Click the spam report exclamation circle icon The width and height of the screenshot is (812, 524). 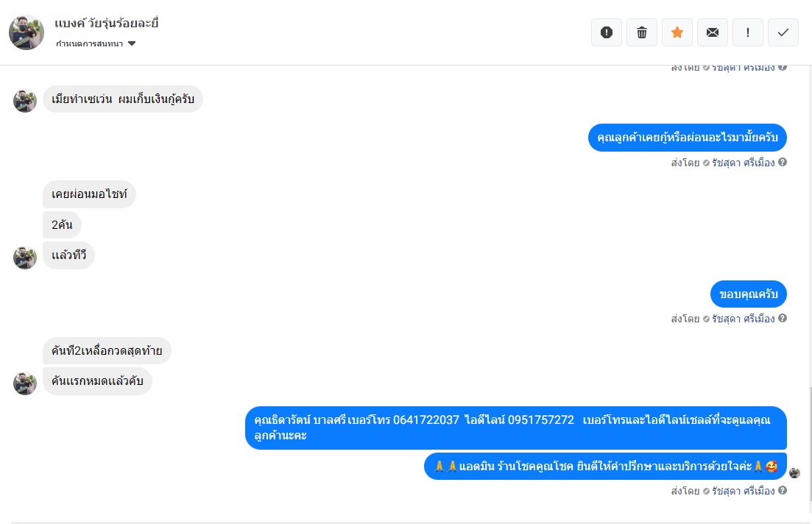[x=607, y=32]
